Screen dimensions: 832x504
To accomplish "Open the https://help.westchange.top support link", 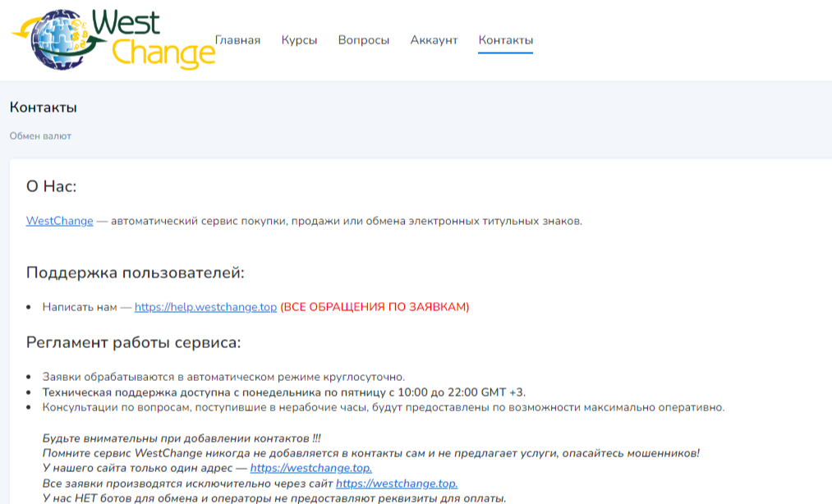I will [205, 307].
